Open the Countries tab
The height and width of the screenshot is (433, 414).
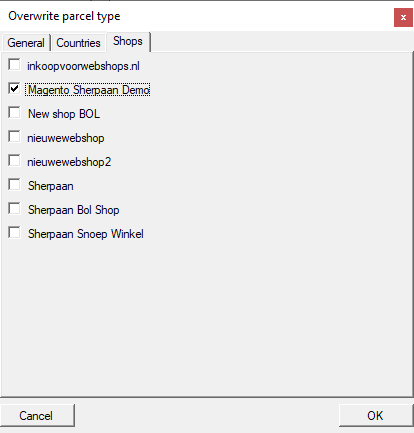[78, 43]
